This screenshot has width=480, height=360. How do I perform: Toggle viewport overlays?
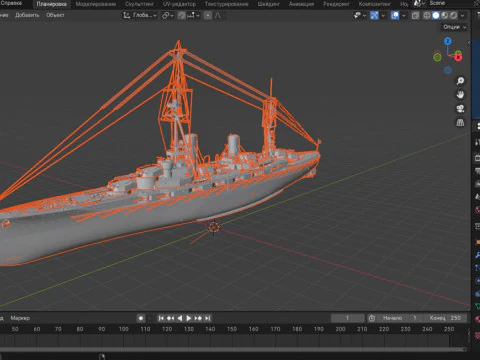tap(395, 15)
